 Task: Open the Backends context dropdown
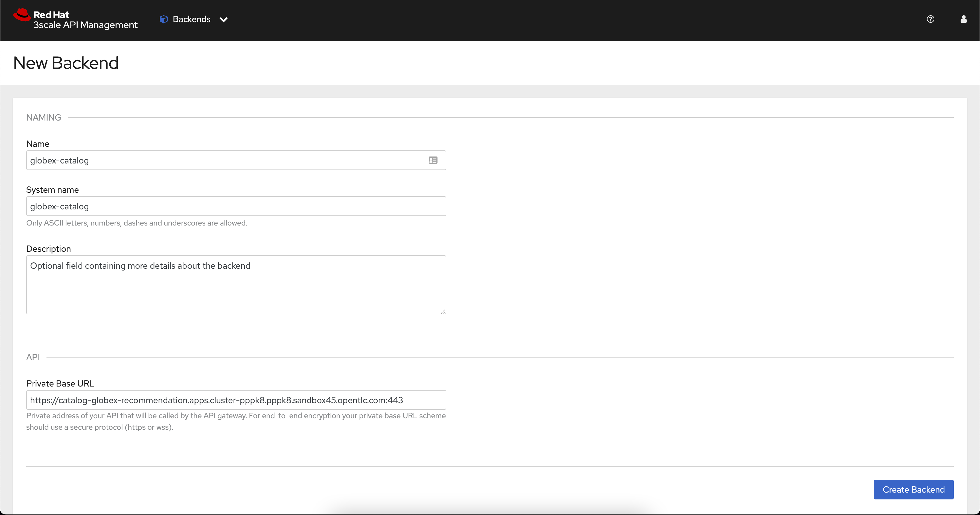194,19
